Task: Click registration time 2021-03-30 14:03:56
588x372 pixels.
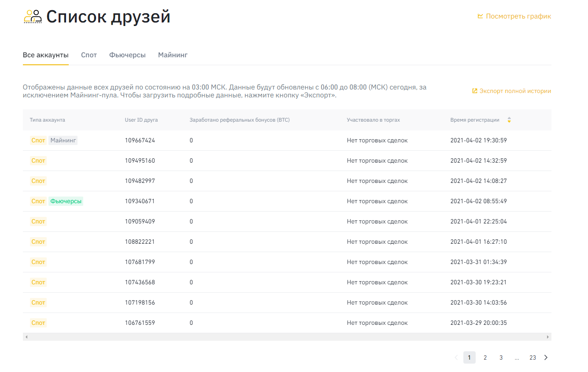Action: coord(479,303)
